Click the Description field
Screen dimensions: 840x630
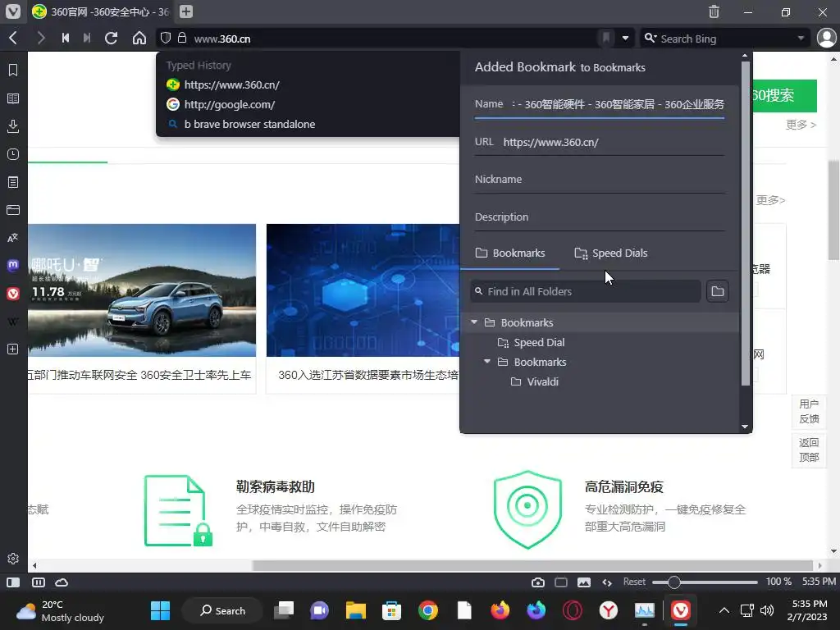(599, 217)
